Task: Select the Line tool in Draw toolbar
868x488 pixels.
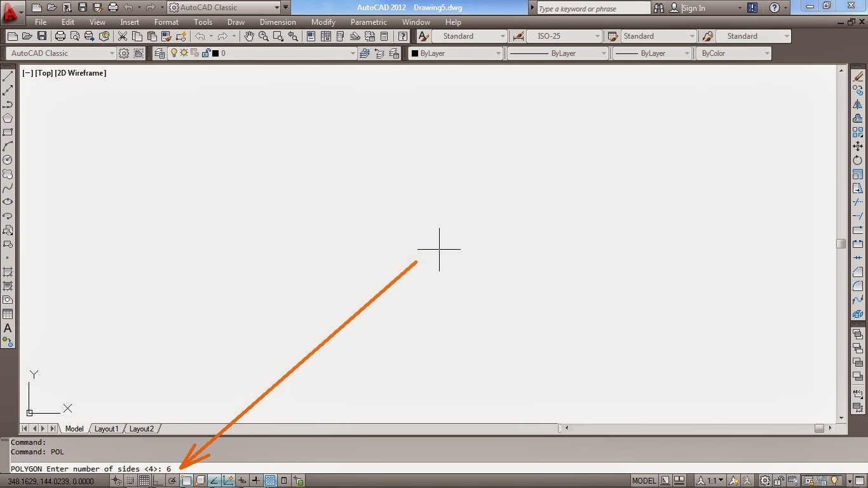Action: click(8, 75)
